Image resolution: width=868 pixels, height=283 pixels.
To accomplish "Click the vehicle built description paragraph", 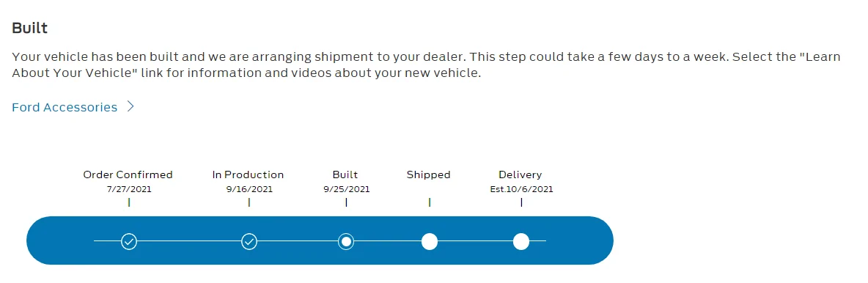I will tap(426, 65).
